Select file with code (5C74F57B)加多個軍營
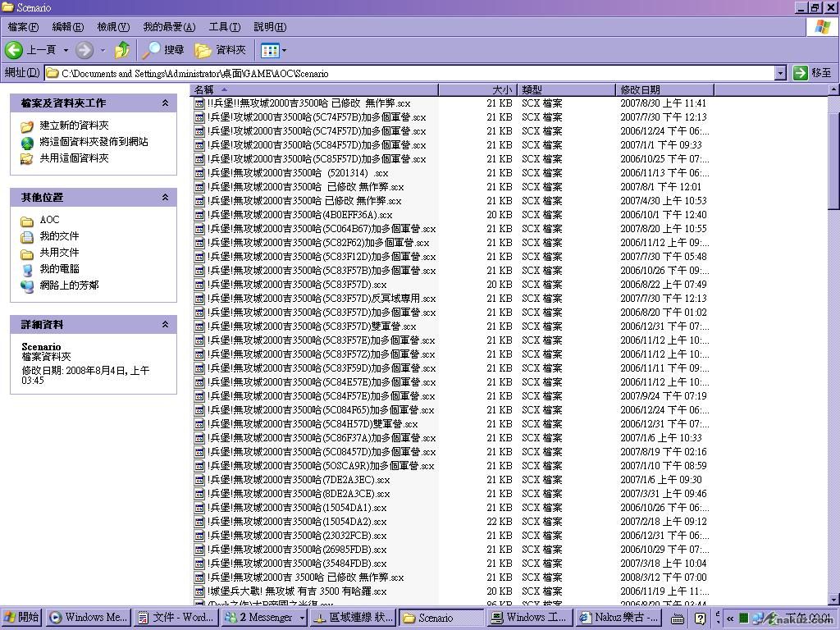 317,117
